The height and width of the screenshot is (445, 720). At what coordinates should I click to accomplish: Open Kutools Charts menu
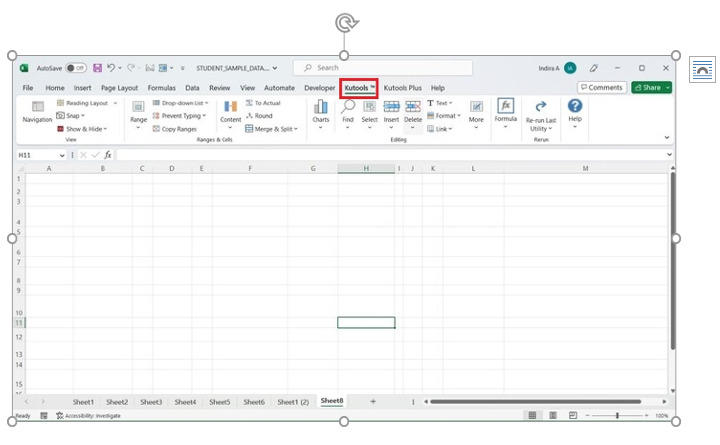321,113
